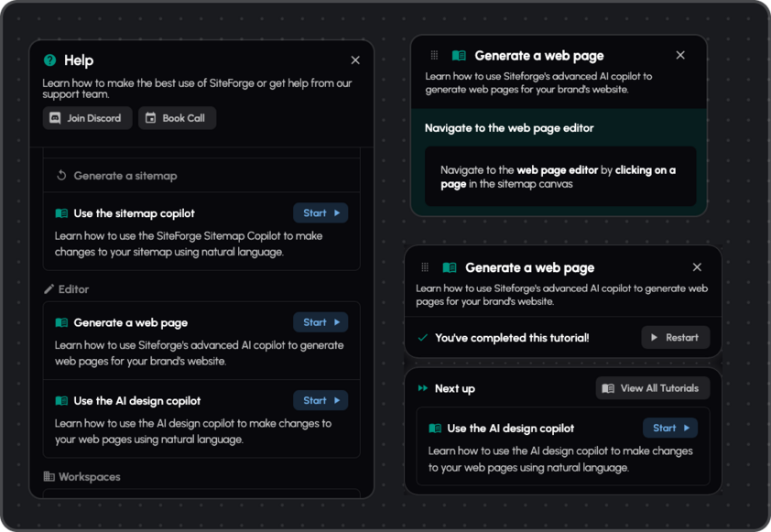Click the fast-forward icon next to Next up

click(x=425, y=388)
